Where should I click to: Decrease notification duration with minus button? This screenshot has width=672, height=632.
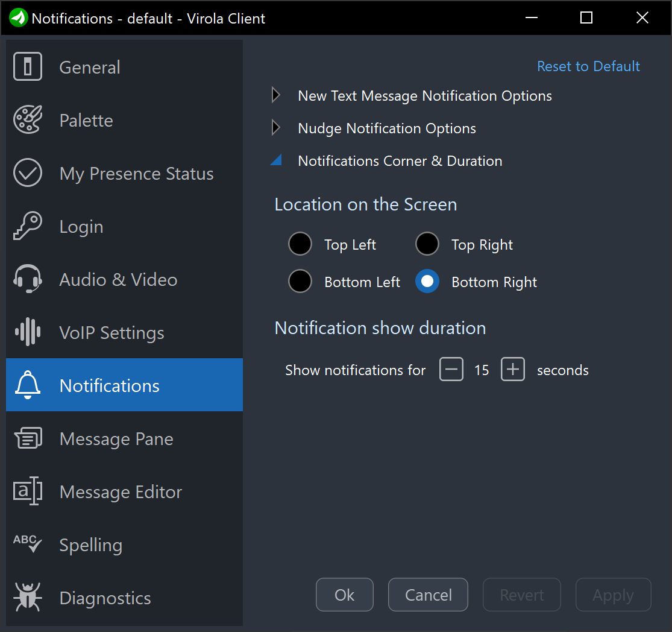(x=451, y=370)
